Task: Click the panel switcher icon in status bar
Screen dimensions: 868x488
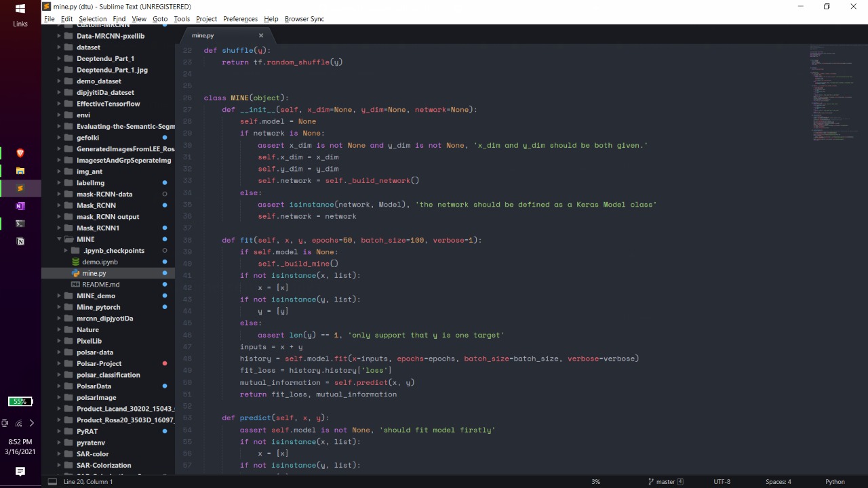Action: click(52, 482)
